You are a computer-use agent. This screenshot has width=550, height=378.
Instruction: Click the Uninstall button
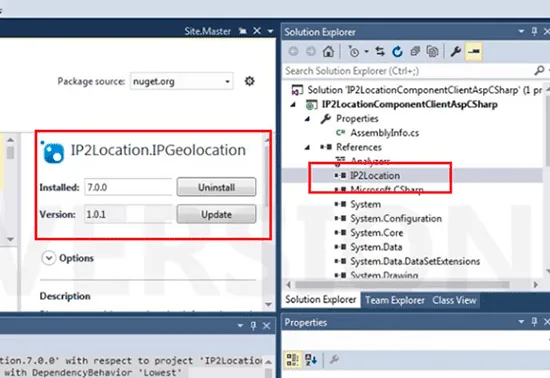pyautogui.click(x=216, y=187)
